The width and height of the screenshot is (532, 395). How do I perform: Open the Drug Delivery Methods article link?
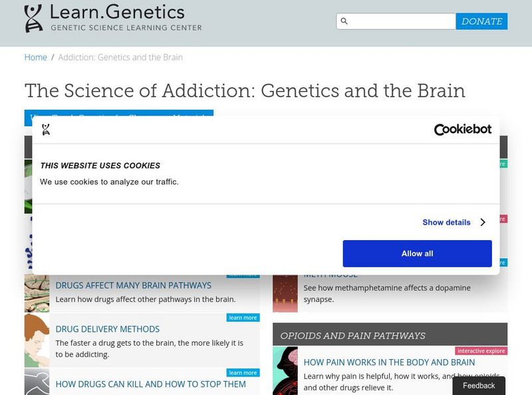[108, 329]
